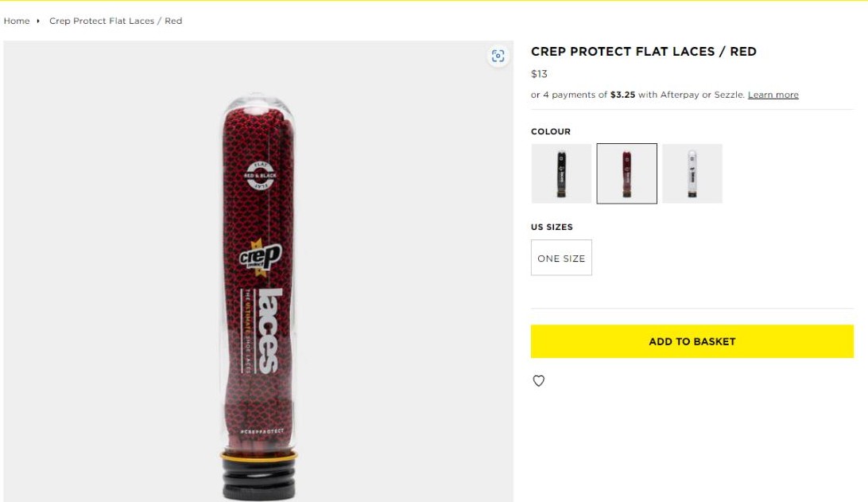868x502 pixels.
Task: Choose the ONE SIZE option
Action: (x=561, y=258)
